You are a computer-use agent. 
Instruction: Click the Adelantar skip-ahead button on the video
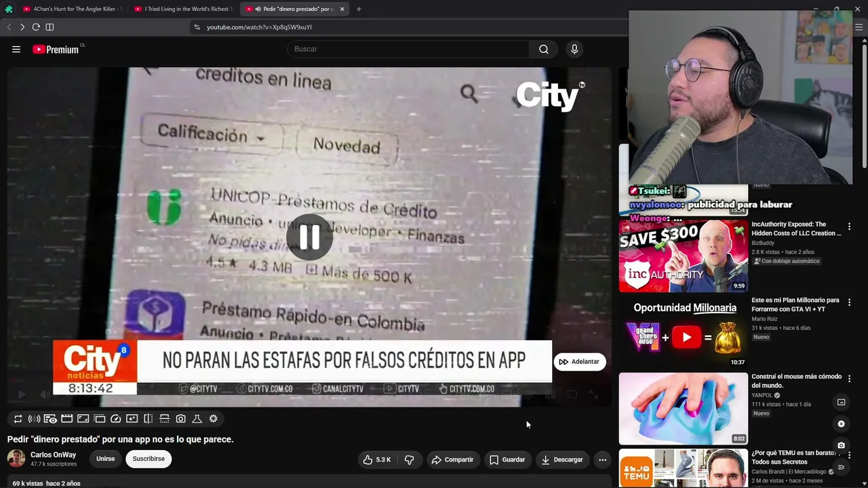579,362
